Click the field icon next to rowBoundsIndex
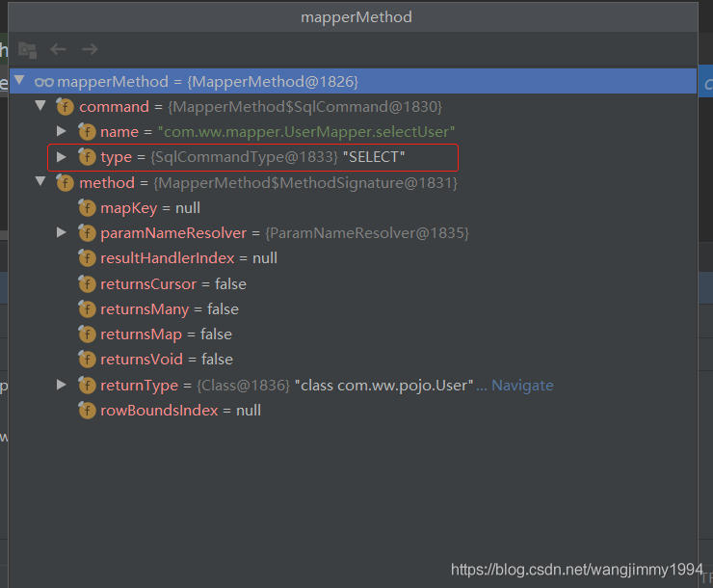 click(87, 411)
